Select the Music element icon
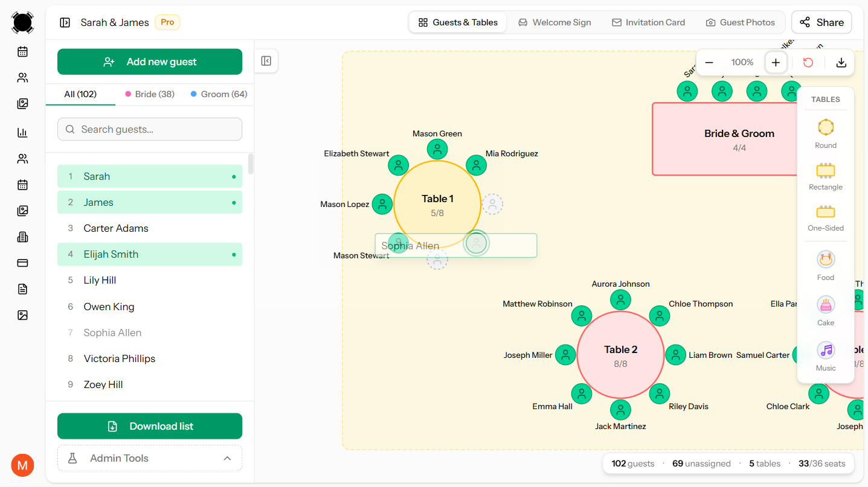Image resolution: width=868 pixels, height=487 pixels. tap(825, 350)
